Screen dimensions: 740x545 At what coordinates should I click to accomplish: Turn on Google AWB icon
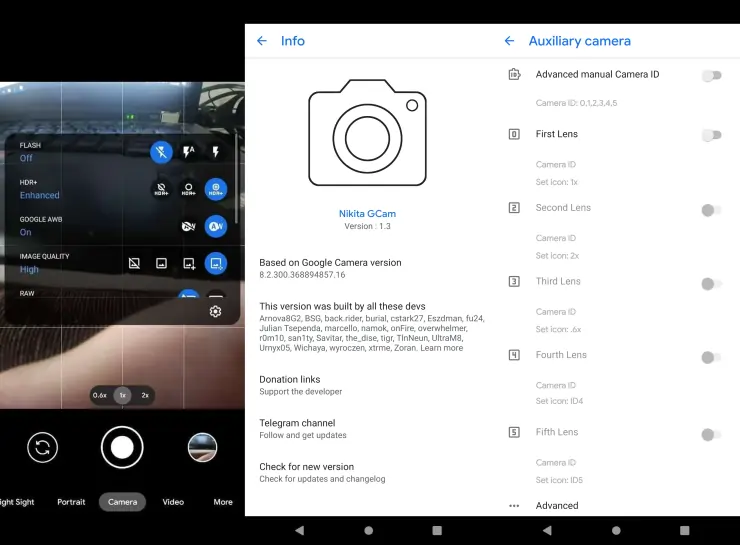(x=216, y=226)
